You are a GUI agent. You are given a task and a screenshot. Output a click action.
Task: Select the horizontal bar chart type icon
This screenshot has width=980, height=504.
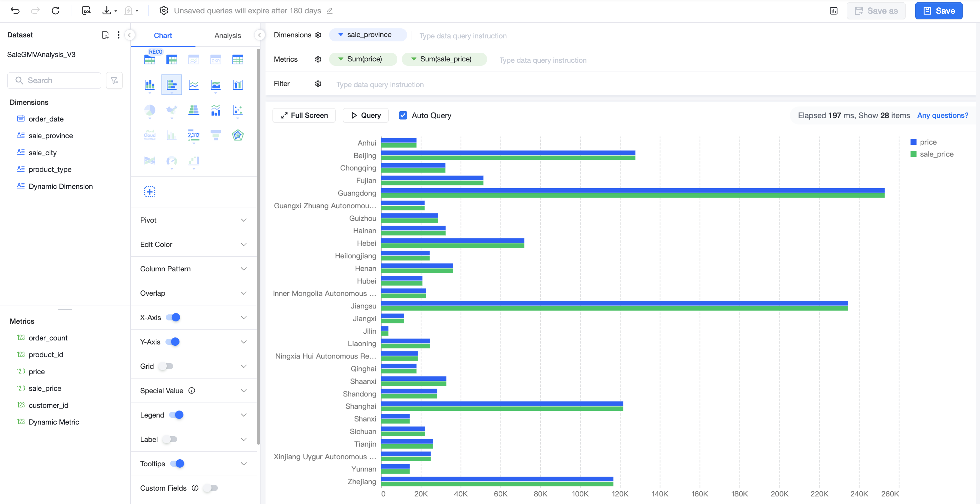coord(171,84)
